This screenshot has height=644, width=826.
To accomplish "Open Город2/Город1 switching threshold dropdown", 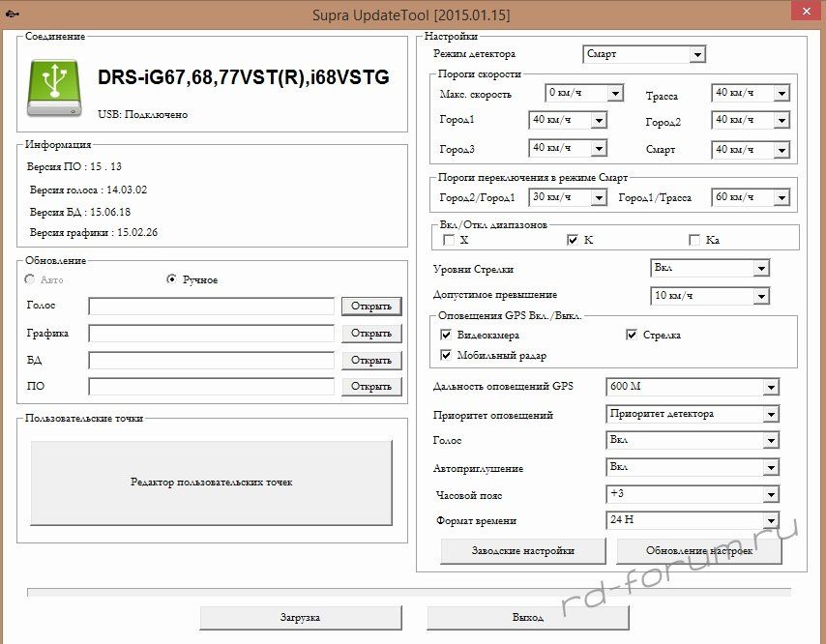I will click(x=568, y=197).
